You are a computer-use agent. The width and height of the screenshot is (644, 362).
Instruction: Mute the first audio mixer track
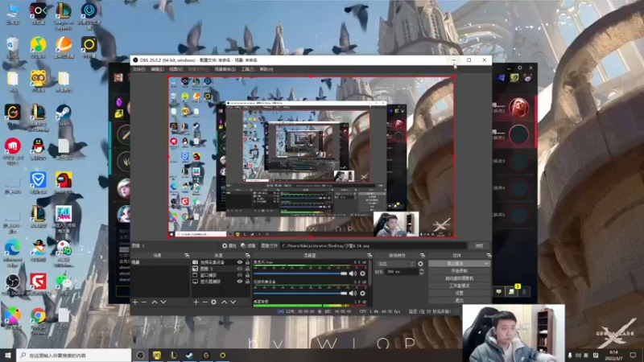[353, 274]
